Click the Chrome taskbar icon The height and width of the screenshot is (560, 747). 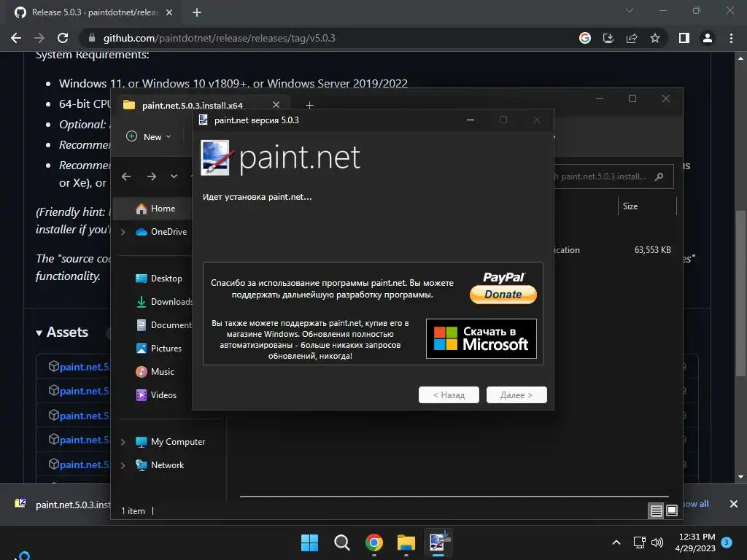[x=374, y=542]
